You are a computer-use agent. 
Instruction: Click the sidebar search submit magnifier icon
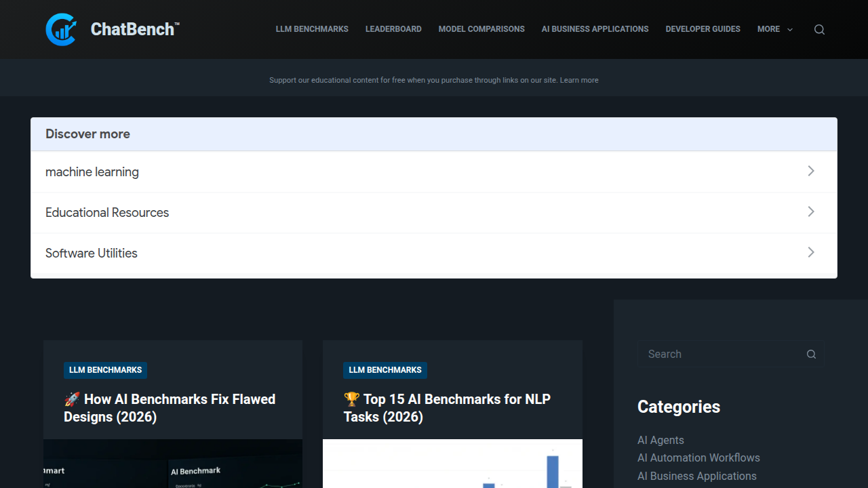(x=811, y=354)
